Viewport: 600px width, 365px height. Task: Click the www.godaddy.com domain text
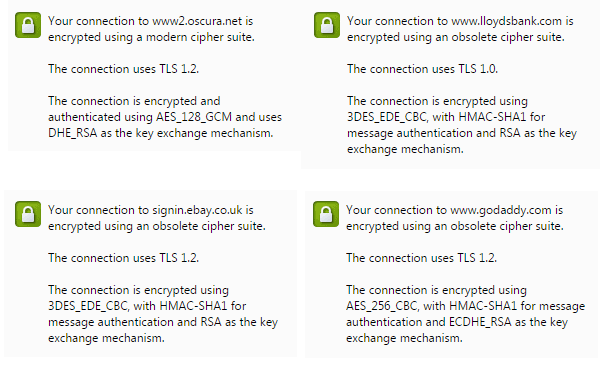pos(501,210)
